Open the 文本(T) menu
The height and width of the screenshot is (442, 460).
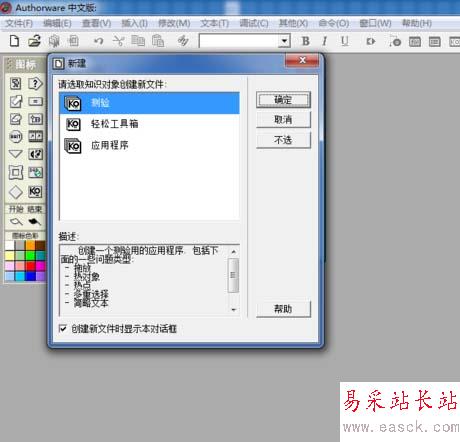click(214, 23)
